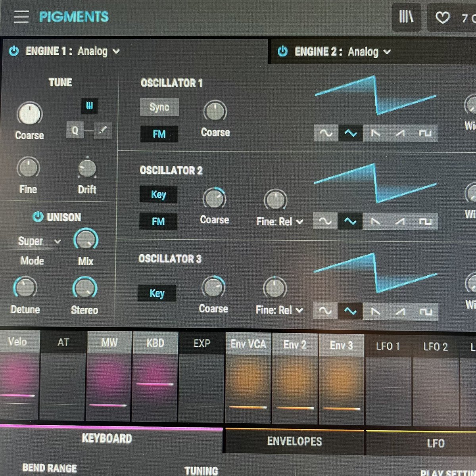The height and width of the screenshot is (476, 476).
Task: Open the Engine 1 type dropdown
Action: pos(98,51)
